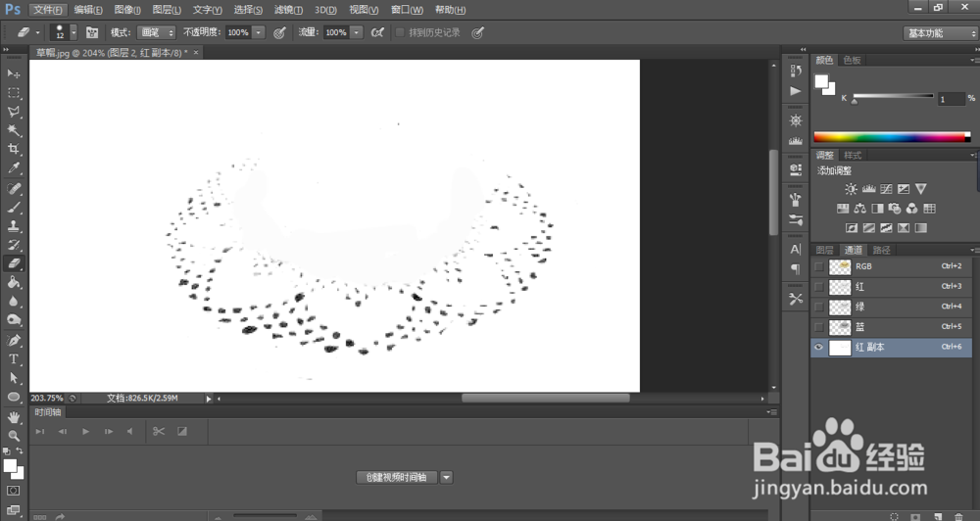Screen dimensions: 980x521
Task: Click the K grayscale slider
Action: click(893, 97)
